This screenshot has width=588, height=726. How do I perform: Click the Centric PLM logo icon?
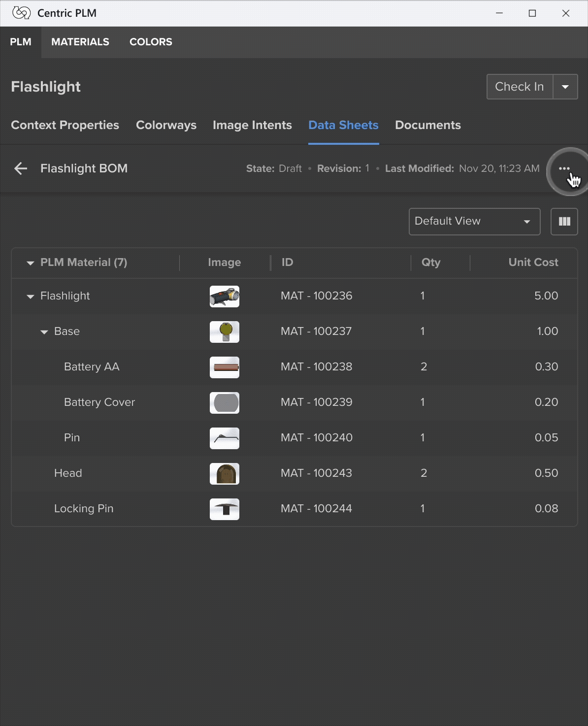pos(21,13)
